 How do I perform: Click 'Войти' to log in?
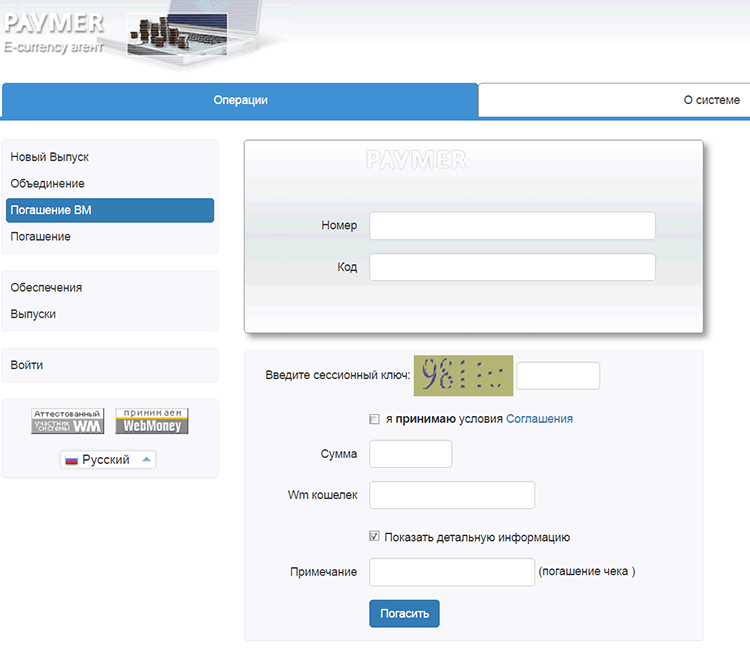click(x=27, y=365)
